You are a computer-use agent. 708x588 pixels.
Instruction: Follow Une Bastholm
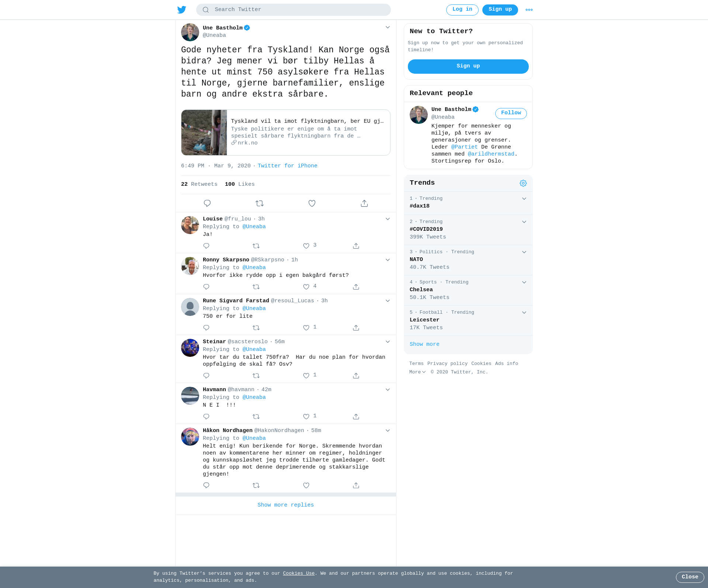tap(511, 113)
